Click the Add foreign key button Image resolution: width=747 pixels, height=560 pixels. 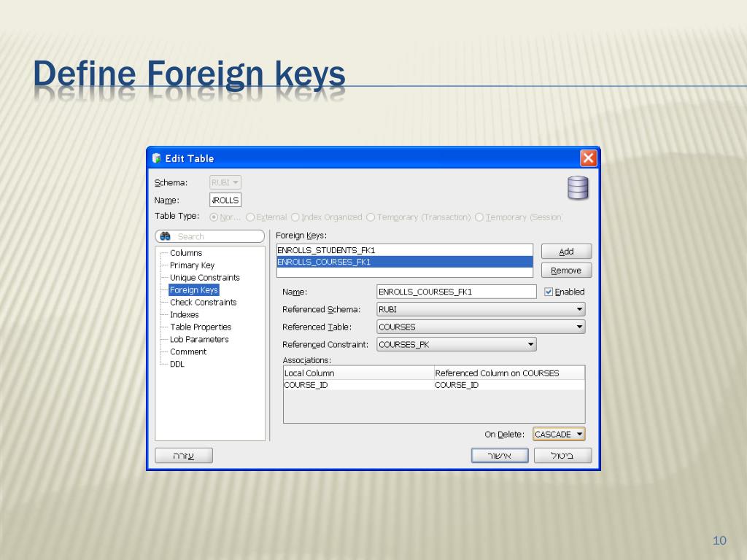point(566,252)
